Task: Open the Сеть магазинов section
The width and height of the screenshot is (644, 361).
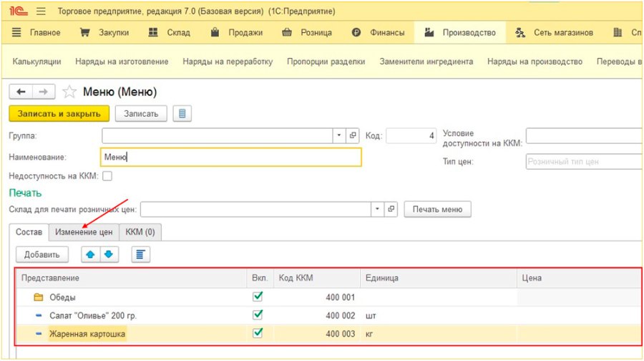Action: [554, 32]
